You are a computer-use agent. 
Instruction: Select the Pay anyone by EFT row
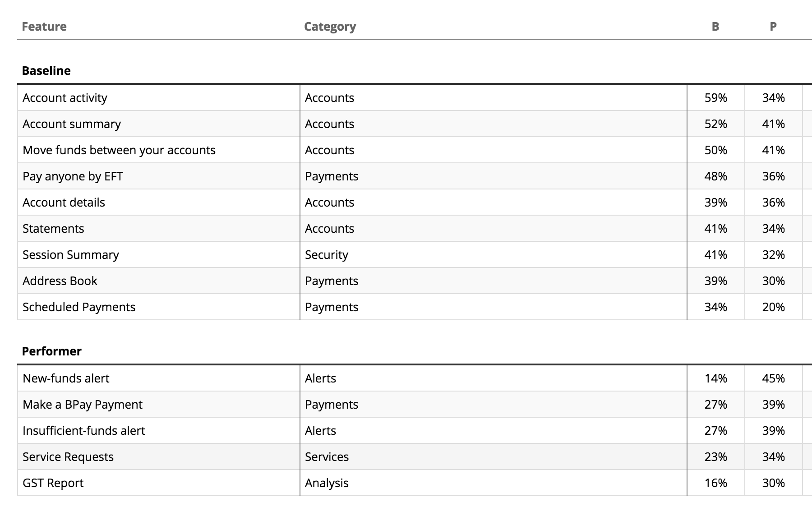coord(415,176)
